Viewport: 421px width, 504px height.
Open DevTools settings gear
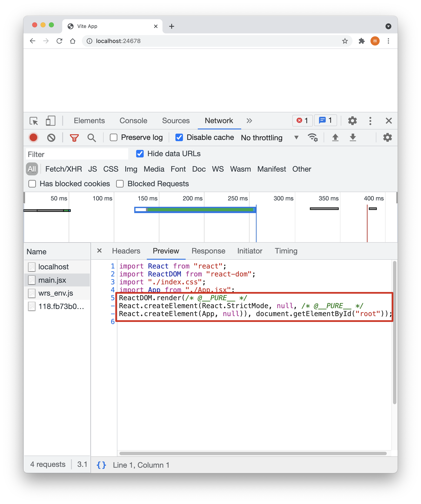tap(352, 121)
